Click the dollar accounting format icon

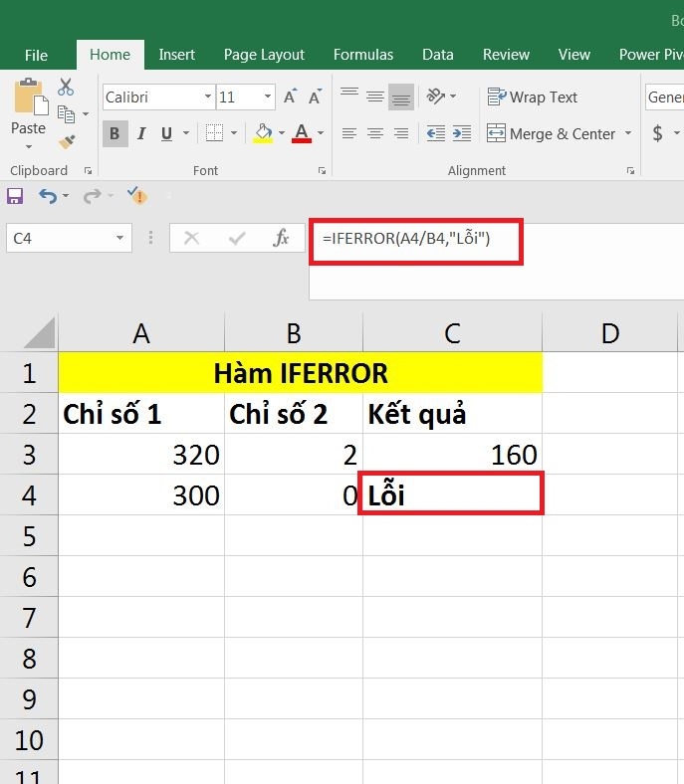pos(657,133)
